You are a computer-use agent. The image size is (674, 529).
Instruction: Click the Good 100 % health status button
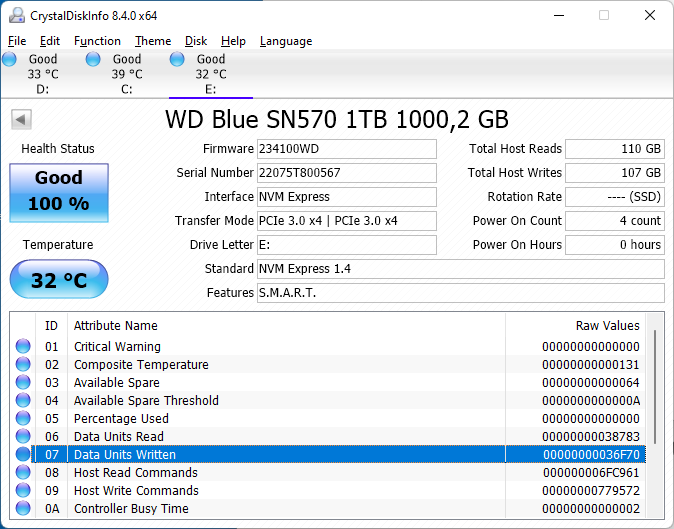pyautogui.click(x=59, y=191)
